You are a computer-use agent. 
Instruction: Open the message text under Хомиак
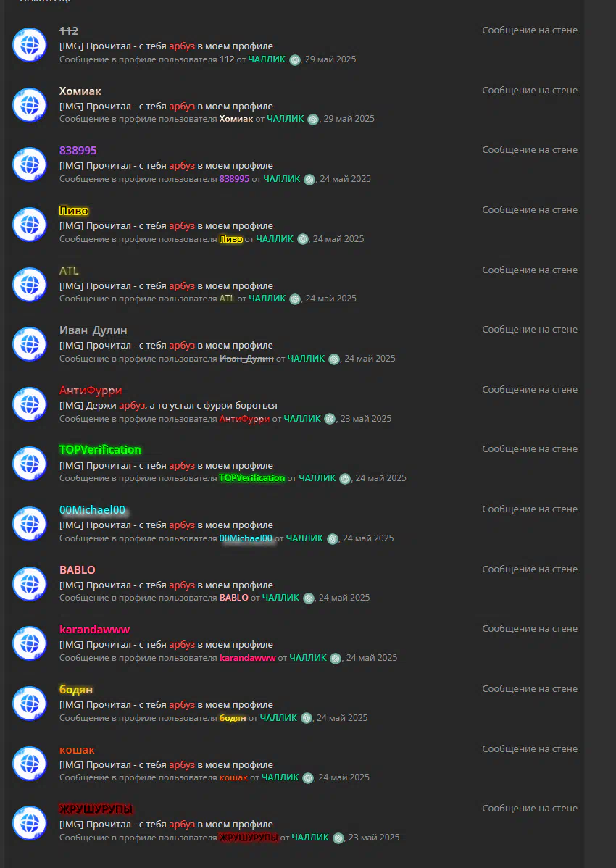tap(166, 107)
